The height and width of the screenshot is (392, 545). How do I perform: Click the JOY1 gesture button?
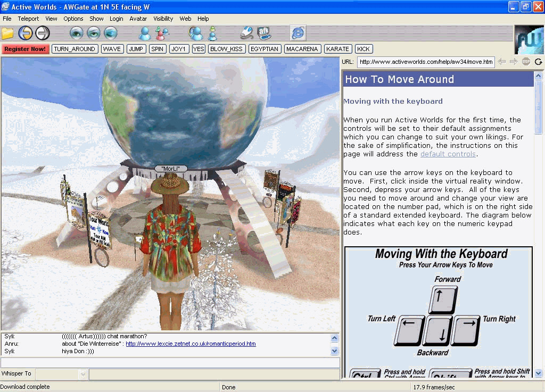click(179, 49)
